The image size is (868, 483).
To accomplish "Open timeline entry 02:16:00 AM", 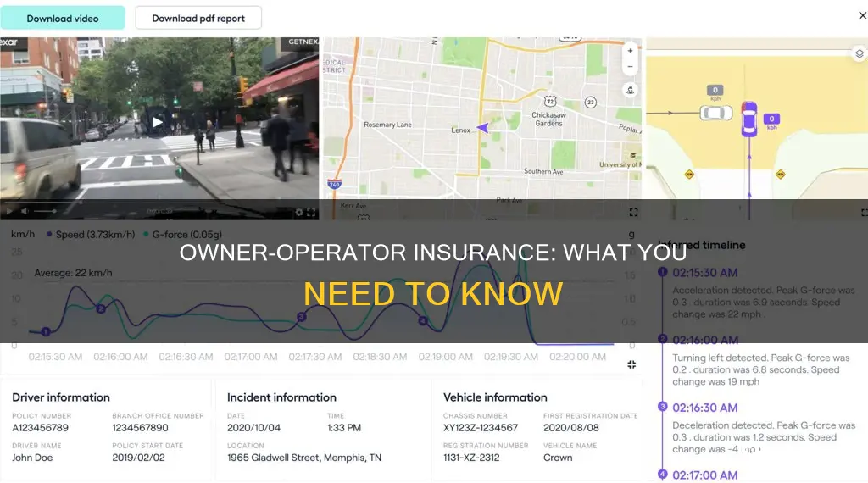I will pyautogui.click(x=705, y=341).
